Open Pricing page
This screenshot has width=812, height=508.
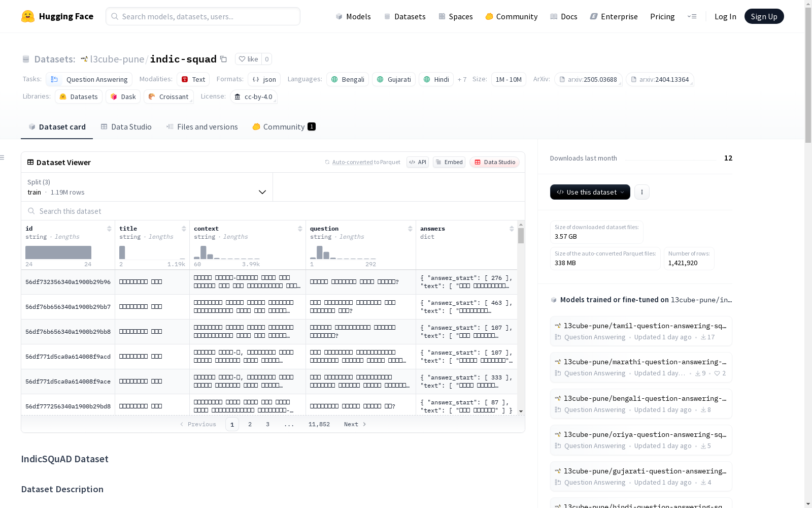tap(662, 16)
